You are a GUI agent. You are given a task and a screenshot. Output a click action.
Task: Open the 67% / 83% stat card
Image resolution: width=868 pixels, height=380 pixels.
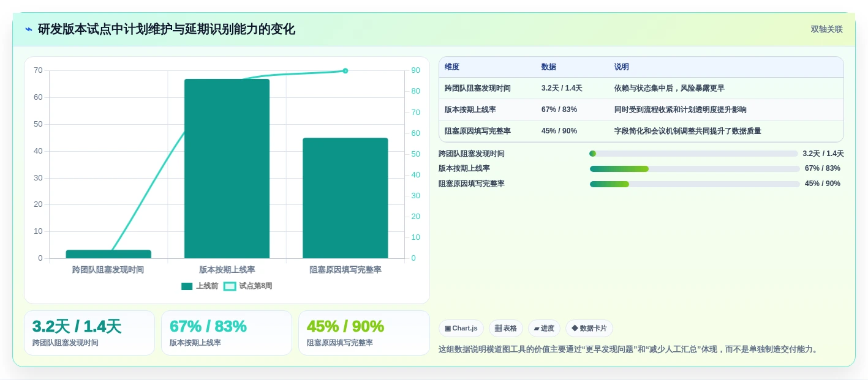227,333
